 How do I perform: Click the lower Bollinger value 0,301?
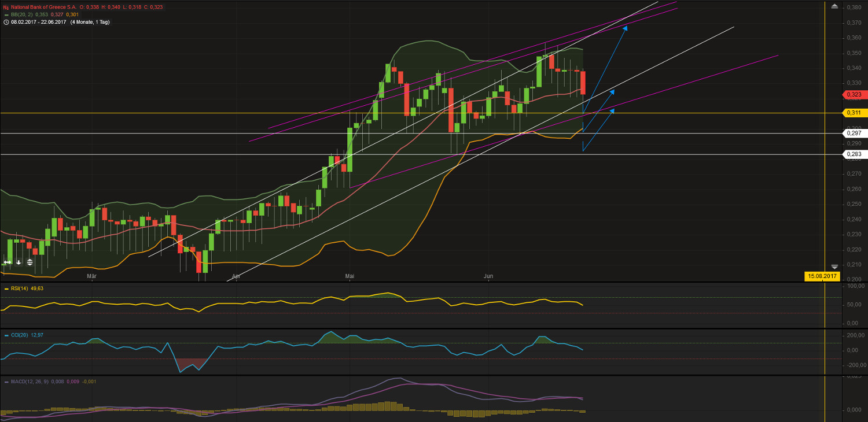tap(73, 14)
